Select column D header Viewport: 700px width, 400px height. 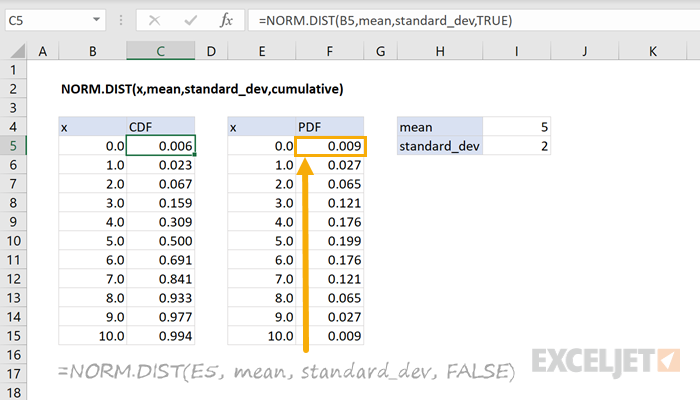211,51
